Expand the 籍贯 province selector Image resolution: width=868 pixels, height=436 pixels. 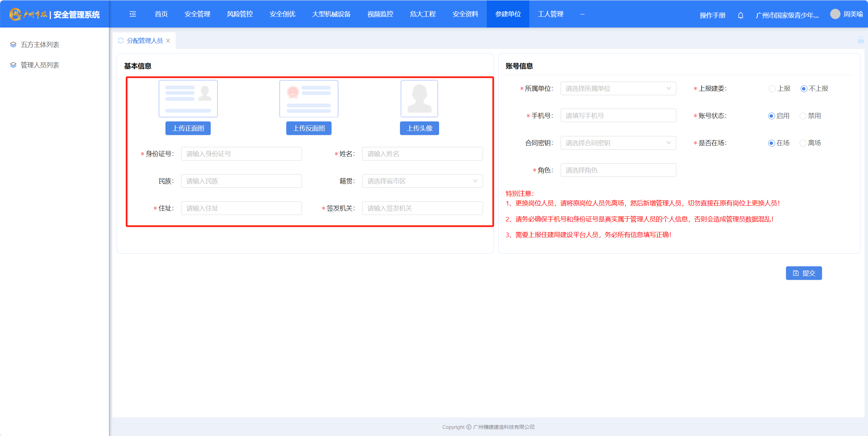(x=422, y=181)
